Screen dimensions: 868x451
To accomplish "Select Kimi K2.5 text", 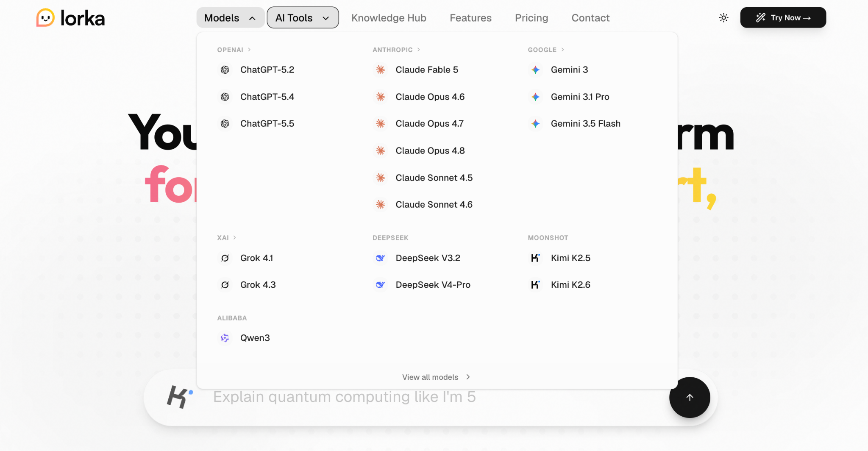I will (570, 258).
